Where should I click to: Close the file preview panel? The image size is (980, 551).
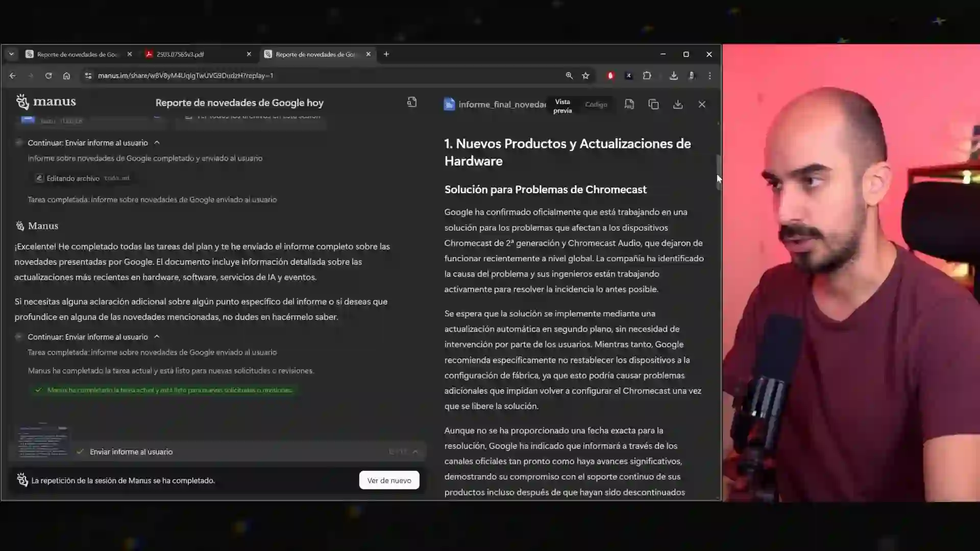pos(702,104)
